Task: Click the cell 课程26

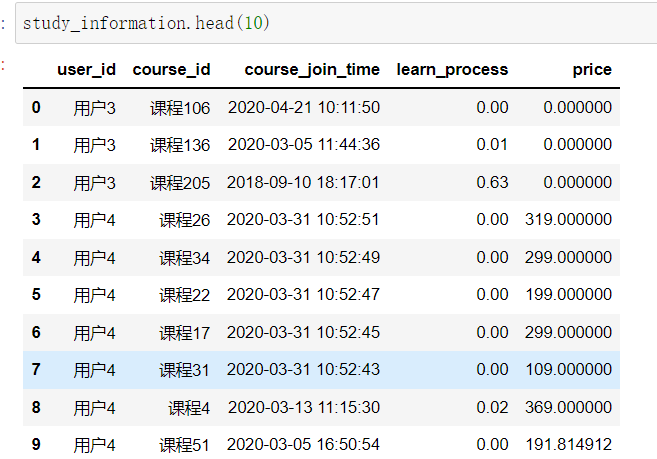Action: point(184,220)
